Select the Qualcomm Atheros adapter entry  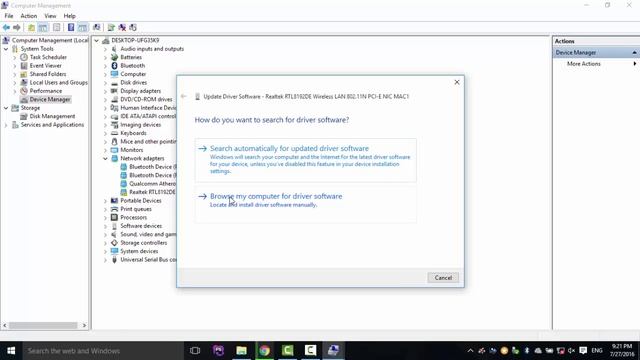point(152,184)
